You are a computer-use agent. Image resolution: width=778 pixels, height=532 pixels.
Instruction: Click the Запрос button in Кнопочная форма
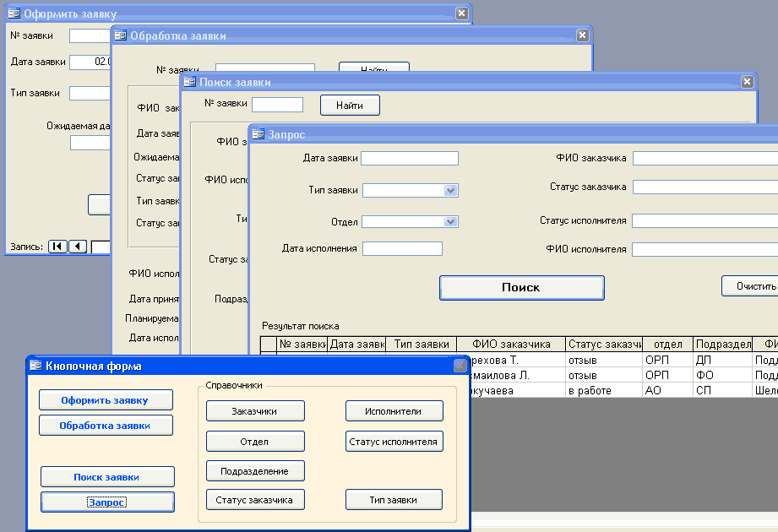click(x=107, y=502)
